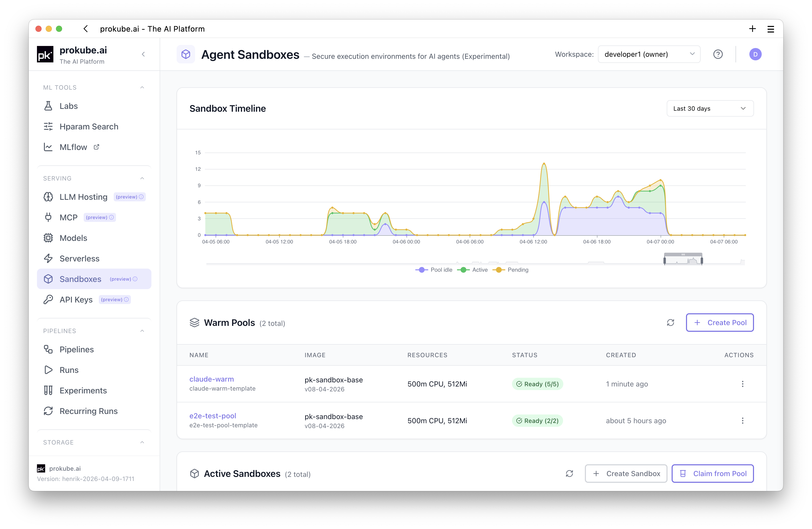Screen dimensions: 812x529
Task: Click the MLflow external link icon
Action: click(96, 147)
